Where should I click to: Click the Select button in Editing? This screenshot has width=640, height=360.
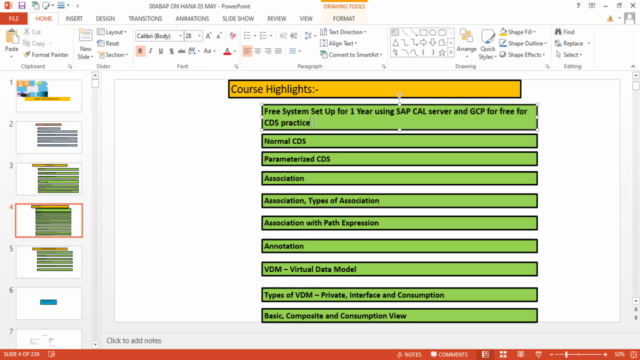coord(568,55)
